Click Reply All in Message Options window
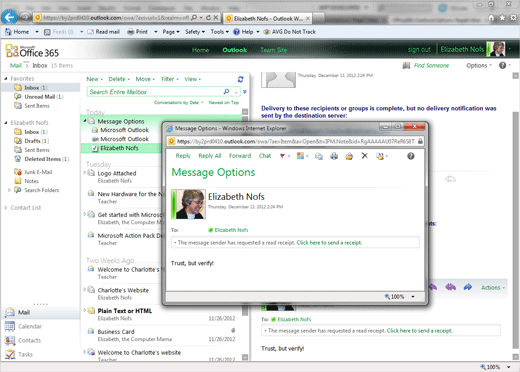This screenshot has width=520, height=372. pyautogui.click(x=210, y=156)
